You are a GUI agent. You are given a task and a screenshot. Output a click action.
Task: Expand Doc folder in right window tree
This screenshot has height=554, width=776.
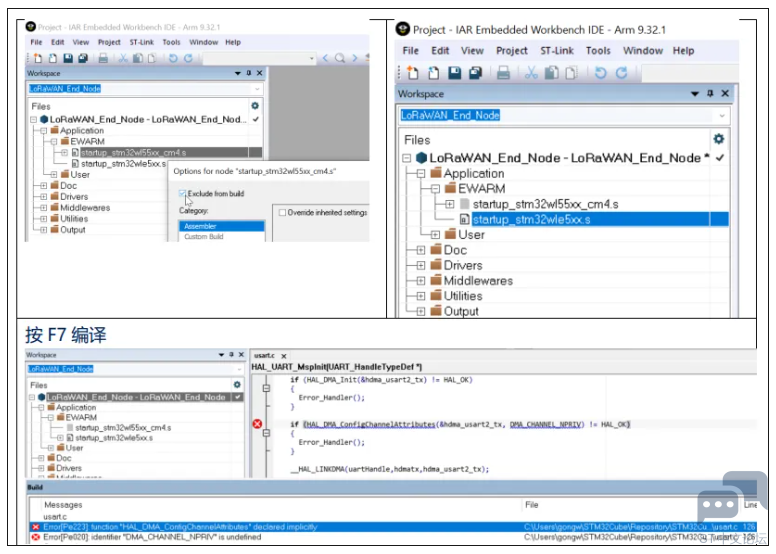[421, 250]
